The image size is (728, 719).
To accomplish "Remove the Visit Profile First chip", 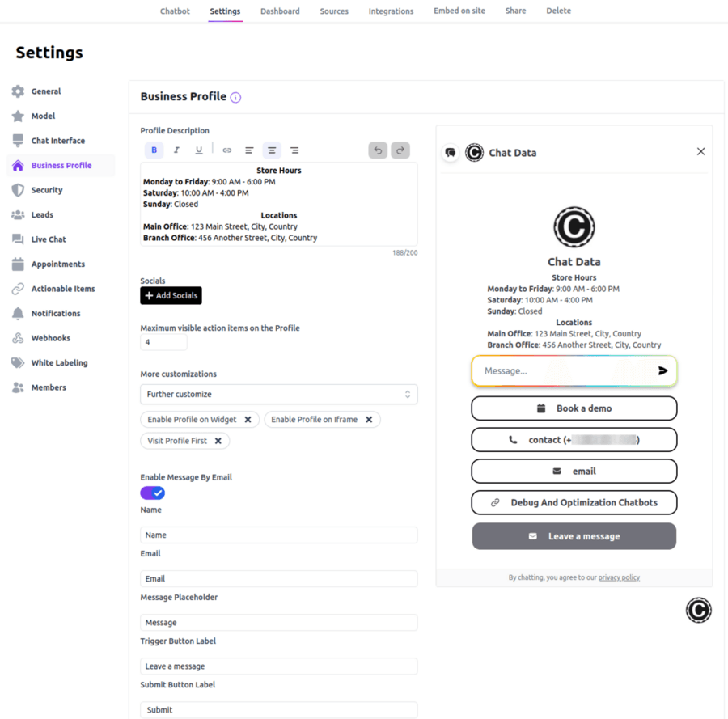I will click(217, 441).
